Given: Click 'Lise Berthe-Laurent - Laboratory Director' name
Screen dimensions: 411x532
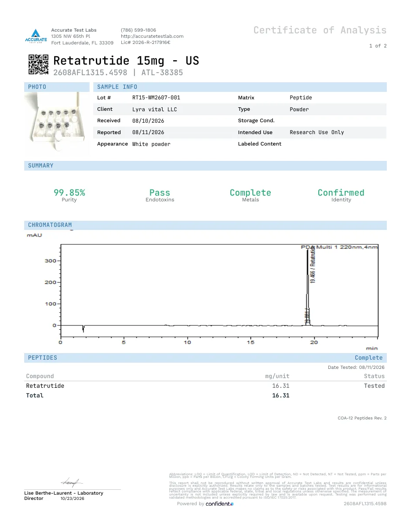Looking at the screenshot, I should pyautogui.click(x=64, y=496).
